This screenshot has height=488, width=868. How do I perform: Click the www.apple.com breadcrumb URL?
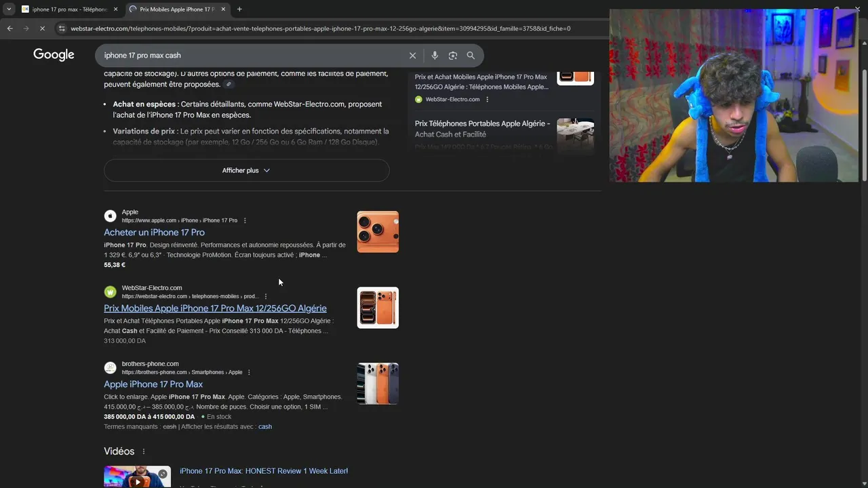(179, 220)
